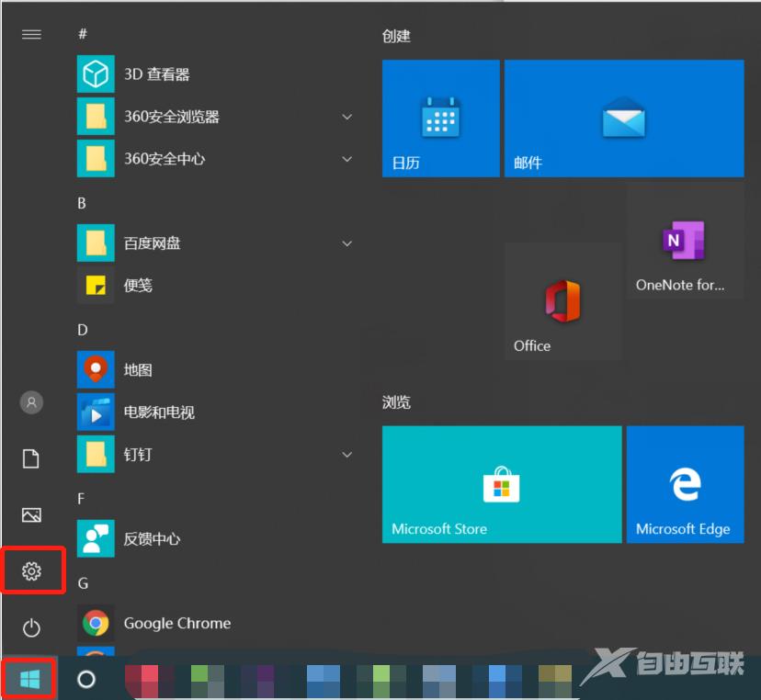Expand the hamburger menu at top
Image resolution: width=761 pixels, height=700 pixels.
point(31,34)
